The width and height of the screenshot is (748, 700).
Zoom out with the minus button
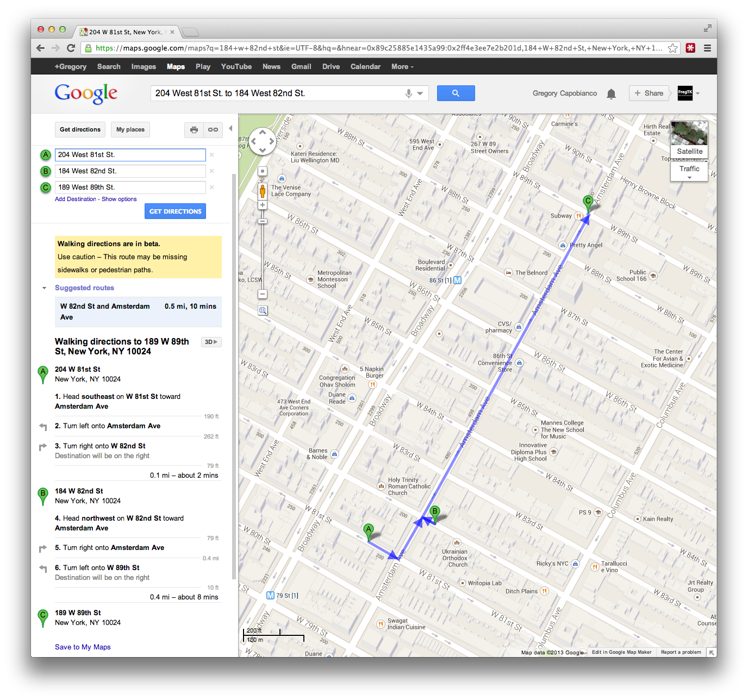point(262,294)
